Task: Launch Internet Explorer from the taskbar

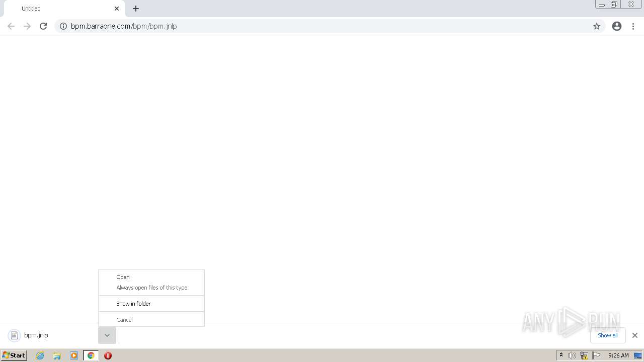Action: 40,355
